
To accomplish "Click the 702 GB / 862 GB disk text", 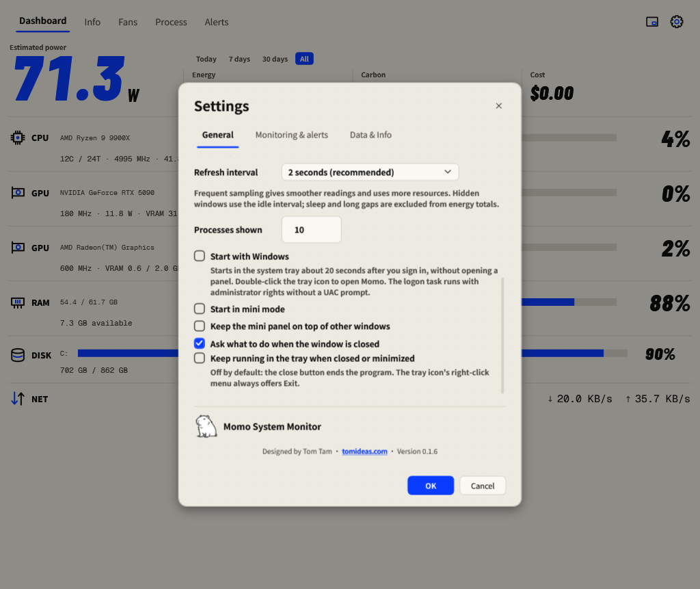I will click(94, 370).
